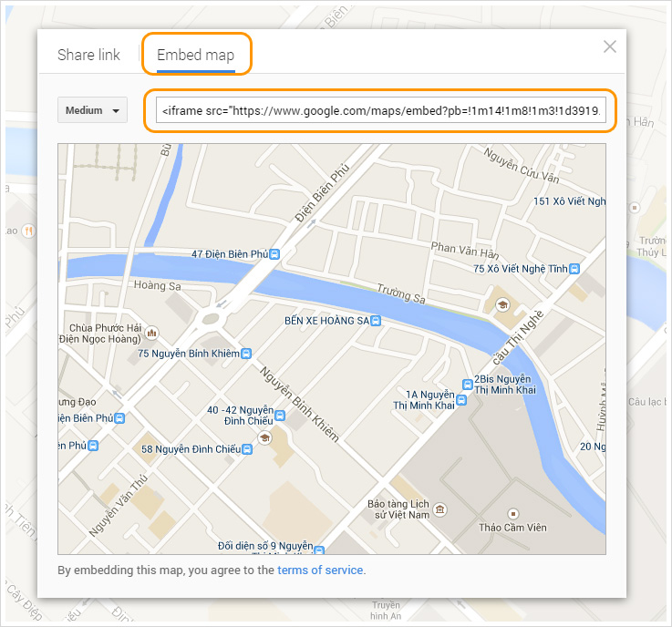
Task: Click bus icon next to 'ên Phủ' label
Action: coord(93,446)
